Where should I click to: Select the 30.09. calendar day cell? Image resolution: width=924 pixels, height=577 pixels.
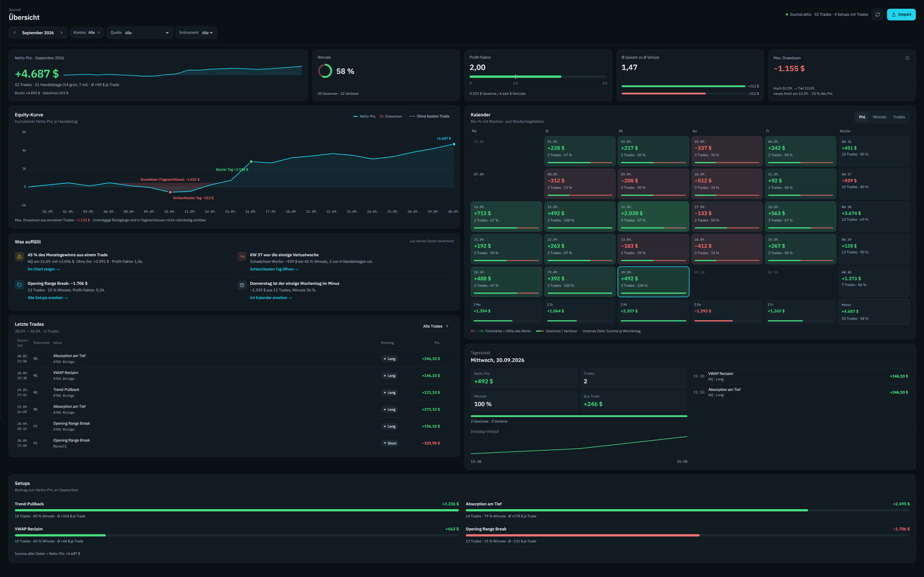point(653,281)
